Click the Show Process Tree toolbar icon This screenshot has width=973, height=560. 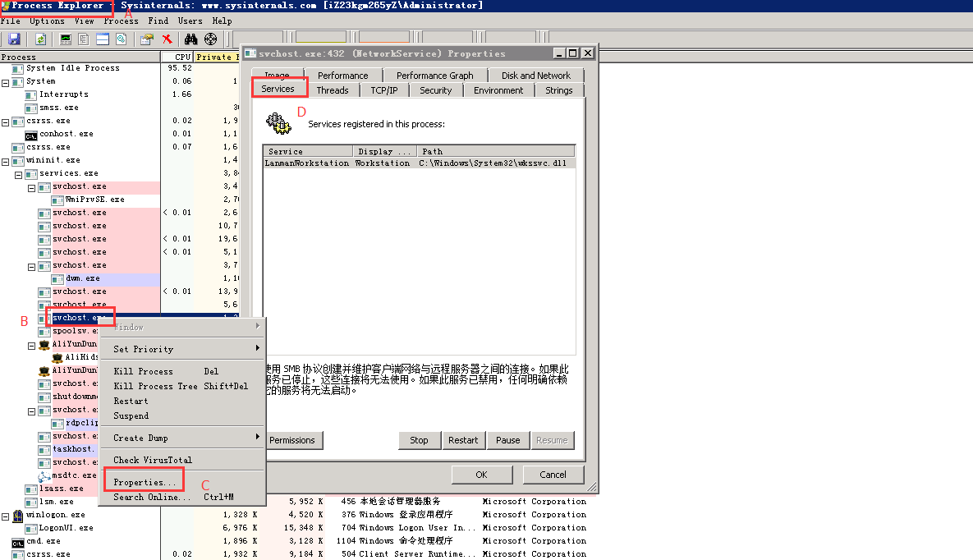[x=83, y=39]
